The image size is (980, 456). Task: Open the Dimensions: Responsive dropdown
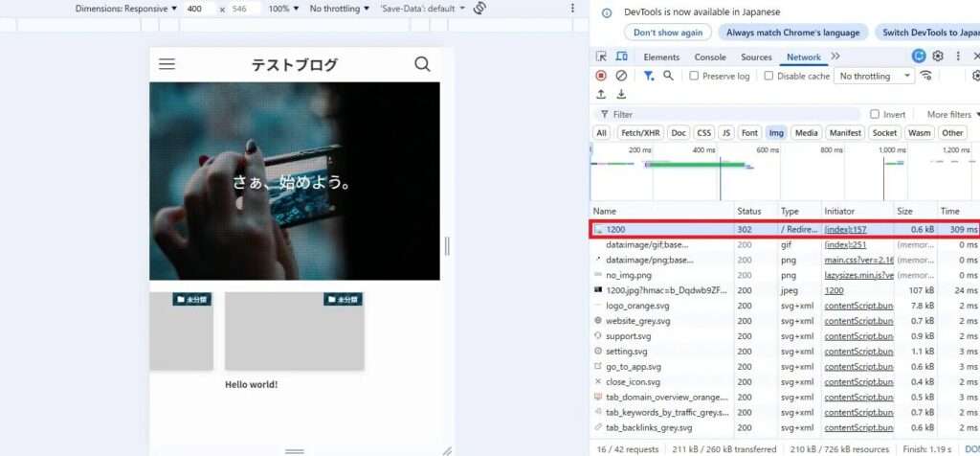tap(126, 9)
